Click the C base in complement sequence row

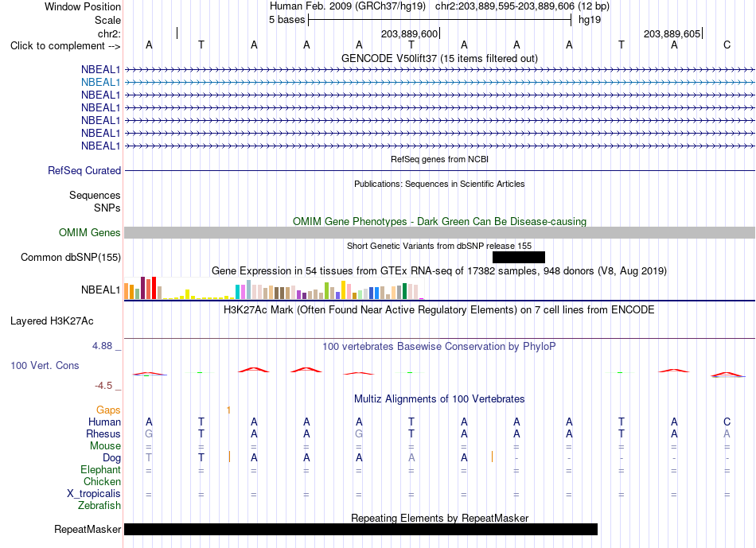(x=727, y=45)
